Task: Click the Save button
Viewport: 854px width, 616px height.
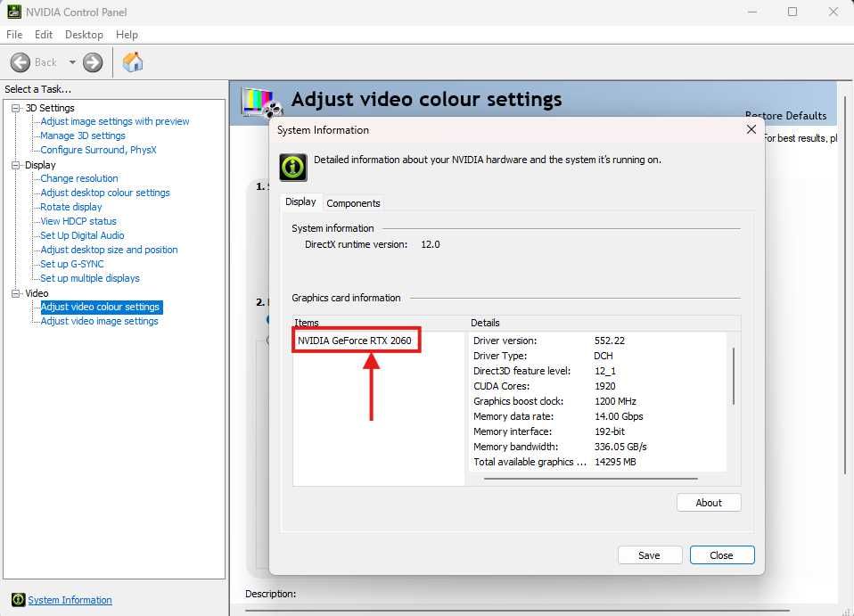Action: click(x=649, y=555)
